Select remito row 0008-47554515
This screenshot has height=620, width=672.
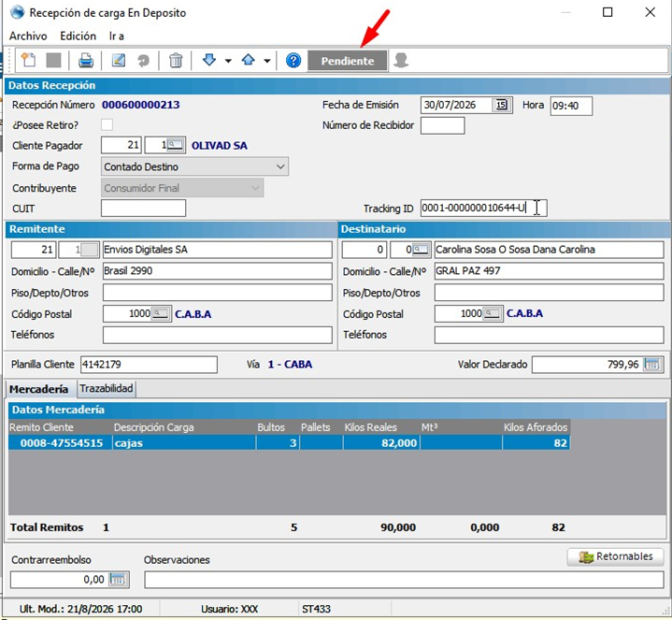point(289,443)
